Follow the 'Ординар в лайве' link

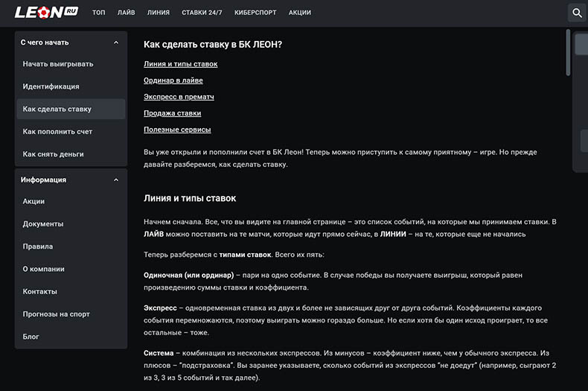(173, 80)
